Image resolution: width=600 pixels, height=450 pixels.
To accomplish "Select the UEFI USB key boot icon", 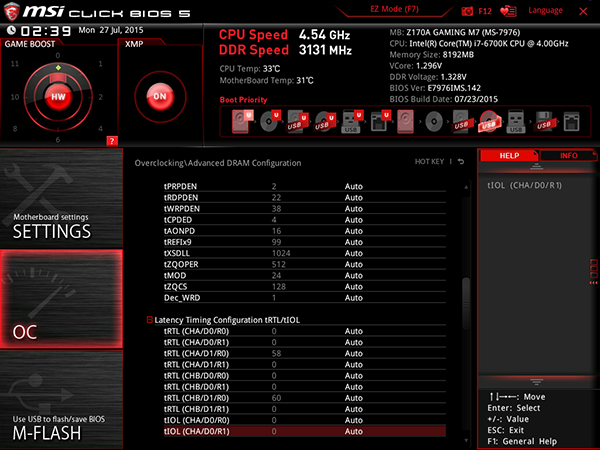I will click(352, 121).
